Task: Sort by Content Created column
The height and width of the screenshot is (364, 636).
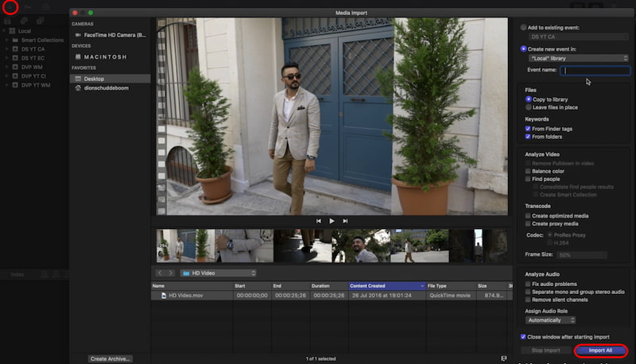Action: (x=387, y=286)
